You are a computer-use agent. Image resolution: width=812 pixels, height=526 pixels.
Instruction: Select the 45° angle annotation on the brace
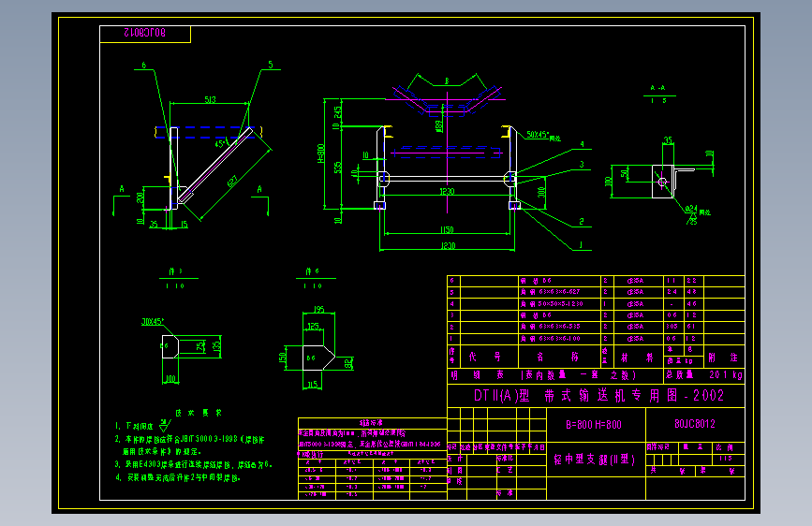point(219,143)
